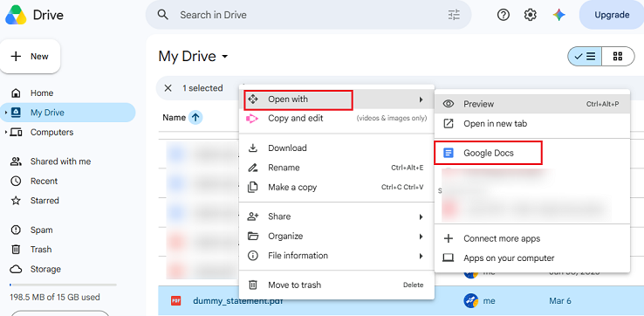The width and height of the screenshot is (644, 316).
Task: Click the PDF icon of dummy_statement.pdf
Action: pyautogui.click(x=175, y=301)
